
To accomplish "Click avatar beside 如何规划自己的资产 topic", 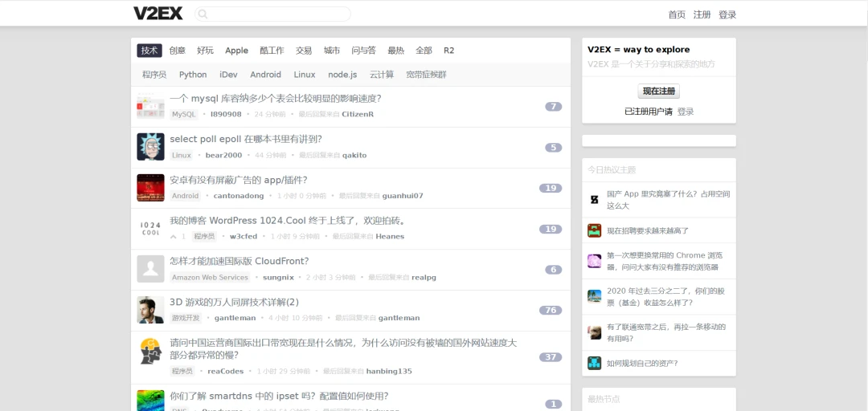I will pyautogui.click(x=594, y=363).
